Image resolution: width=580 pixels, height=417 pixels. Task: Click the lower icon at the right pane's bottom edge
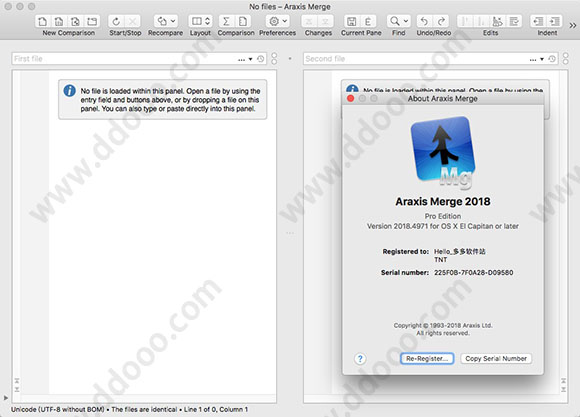coord(563,389)
